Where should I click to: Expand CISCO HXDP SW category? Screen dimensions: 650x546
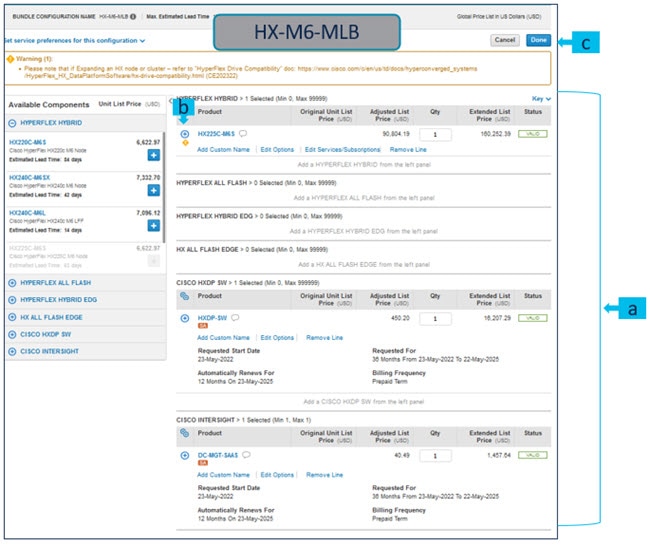(x=12, y=335)
